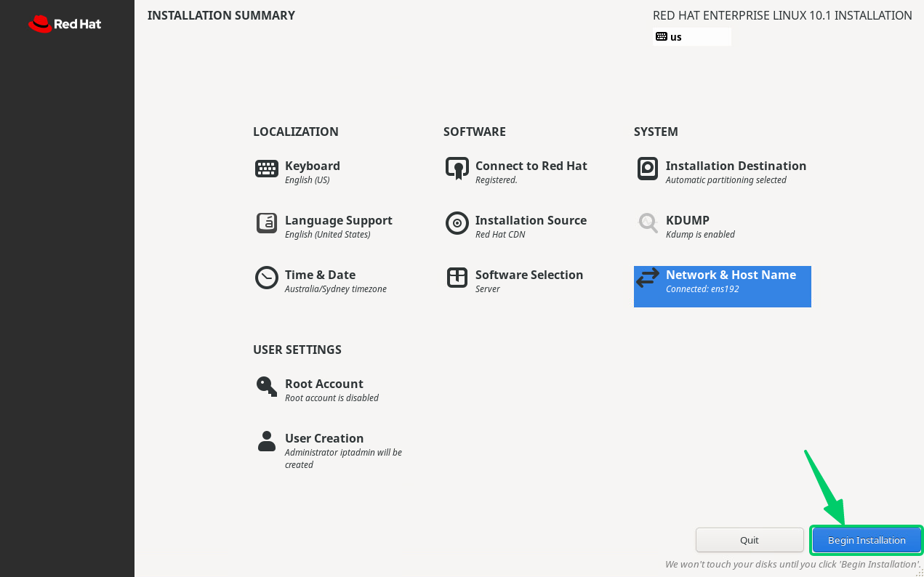The width and height of the screenshot is (924, 577).
Task: Begin the installation
Action: (x=867, y=540)
